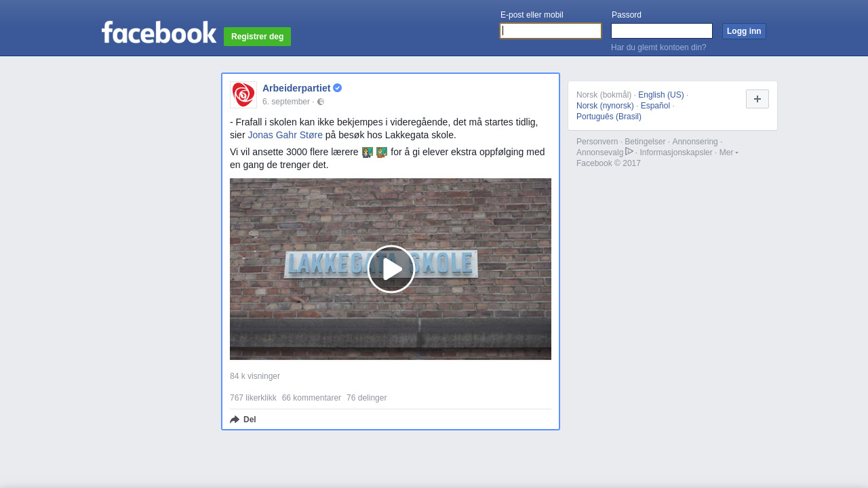Focus the Passord field

coord(662,31)
